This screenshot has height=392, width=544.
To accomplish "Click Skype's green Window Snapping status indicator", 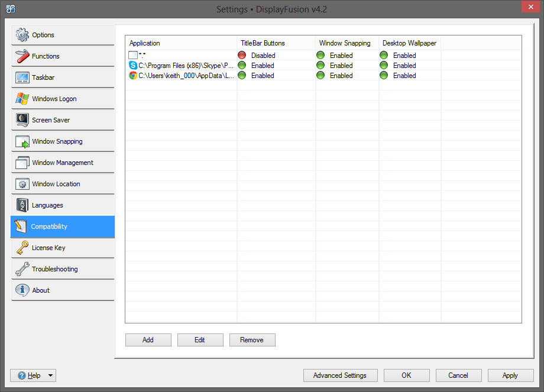I will [x=320, y=66].
